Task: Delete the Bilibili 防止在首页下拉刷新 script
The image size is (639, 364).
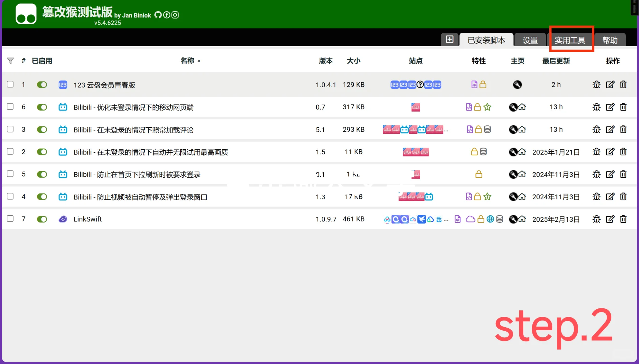Action: pos(623,174)
